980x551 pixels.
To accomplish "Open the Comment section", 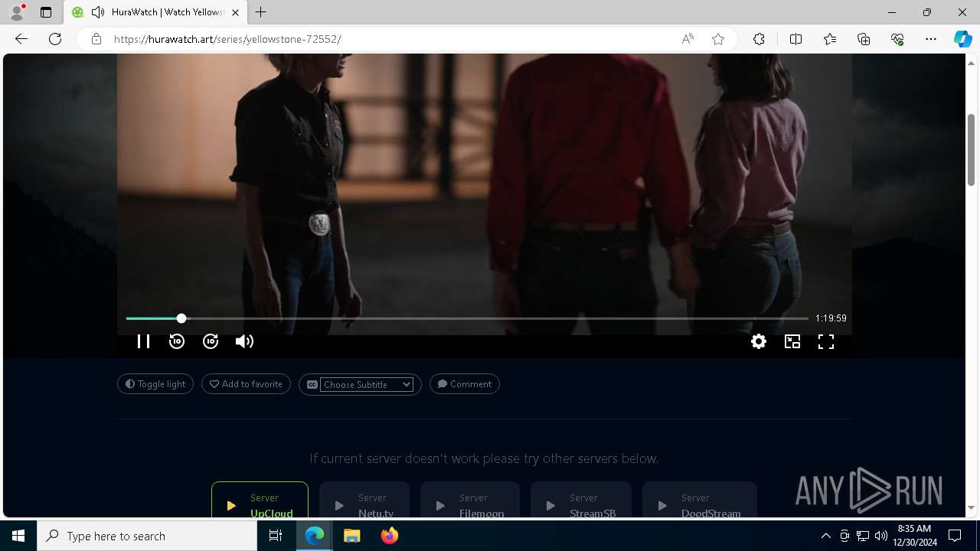I will coord(465,384).
